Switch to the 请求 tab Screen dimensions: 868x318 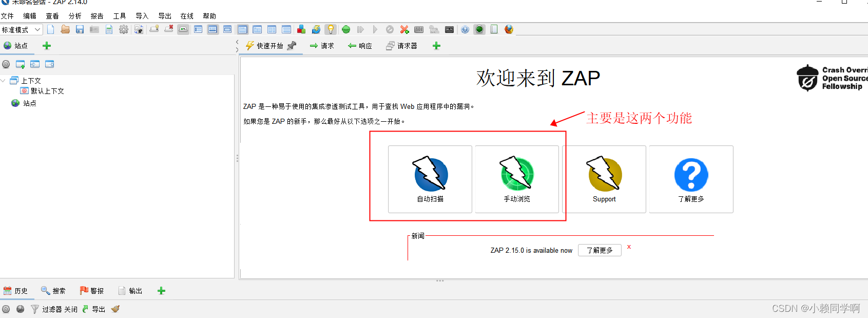[x=322, y=46]
